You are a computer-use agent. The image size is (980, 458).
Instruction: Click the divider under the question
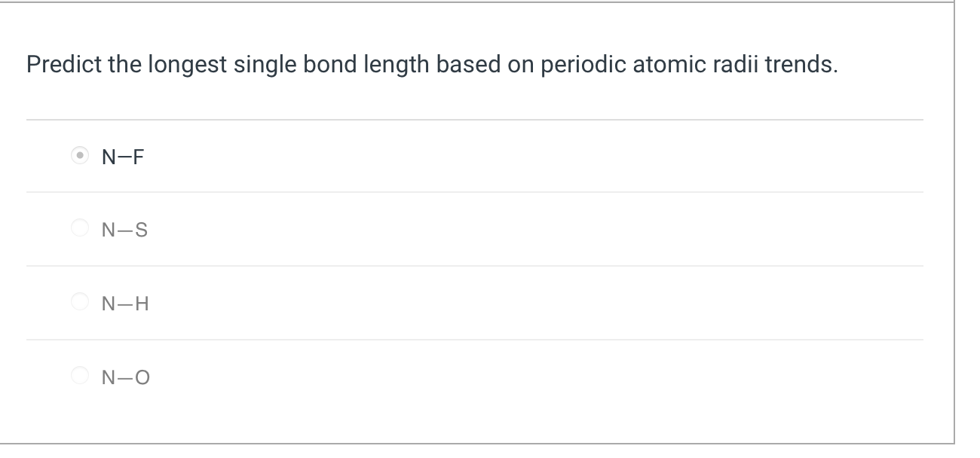(475, 118)
